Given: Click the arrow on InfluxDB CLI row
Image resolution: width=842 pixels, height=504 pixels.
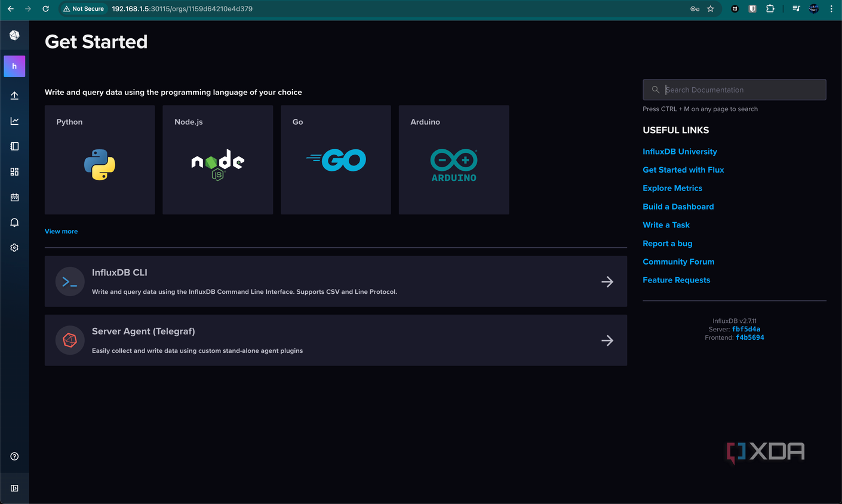Looking at the screenshot, I should (607, 282).
